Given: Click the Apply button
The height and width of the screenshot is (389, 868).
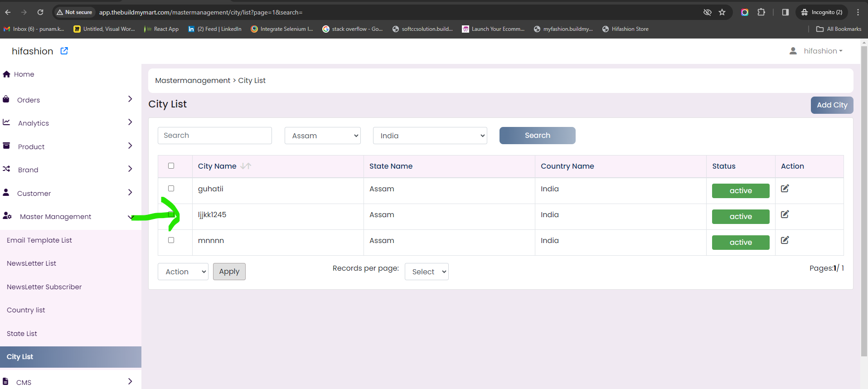Looking at the screenshot, I should [x=229, y=272].
